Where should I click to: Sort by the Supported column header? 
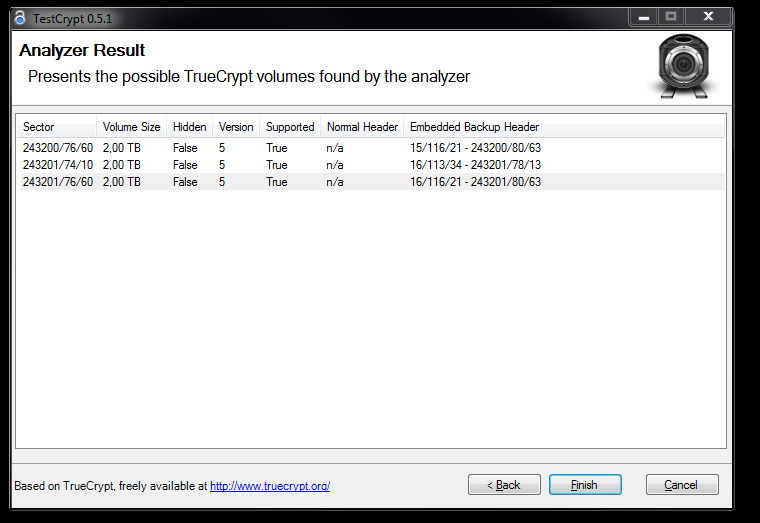click(x=290, y=127)
